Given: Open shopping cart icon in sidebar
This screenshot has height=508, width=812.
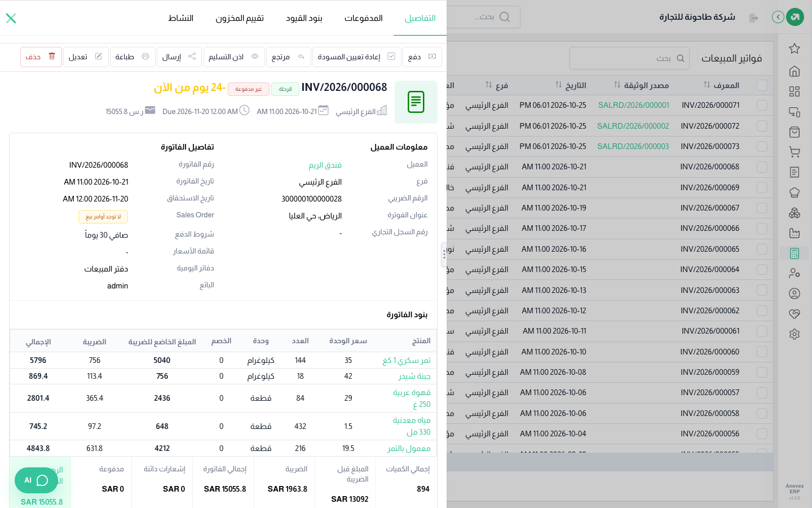Looking at the screenshot, I should [x=795, y=152].
